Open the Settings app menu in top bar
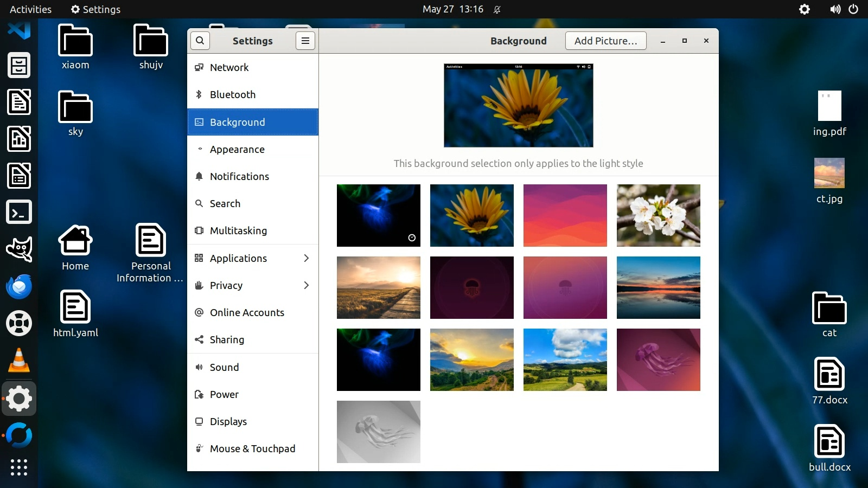 [95, 9]
